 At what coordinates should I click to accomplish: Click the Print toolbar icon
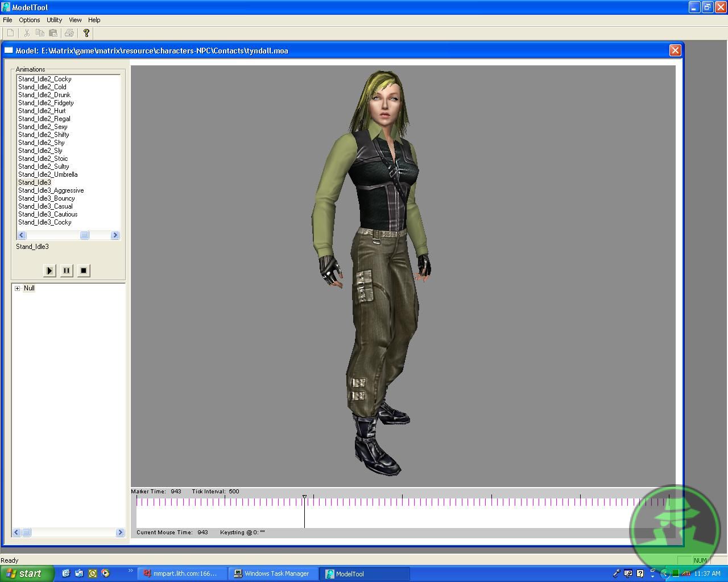coord(69,34)
